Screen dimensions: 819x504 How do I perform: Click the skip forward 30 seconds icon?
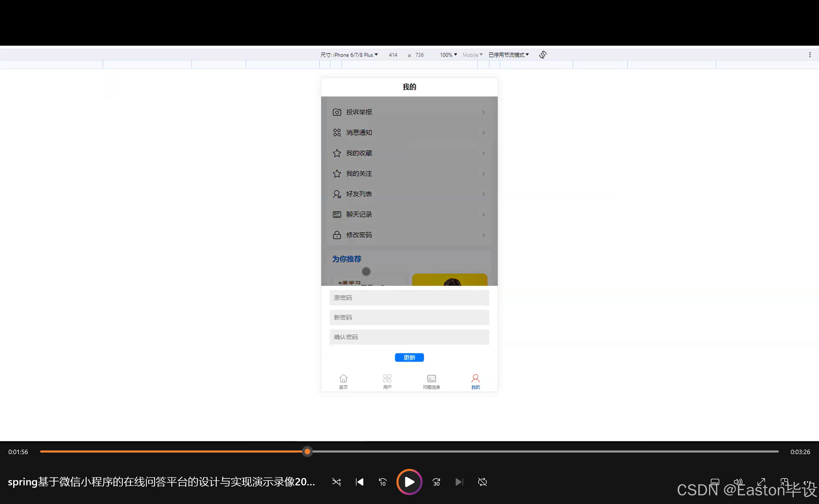[436, 482]
